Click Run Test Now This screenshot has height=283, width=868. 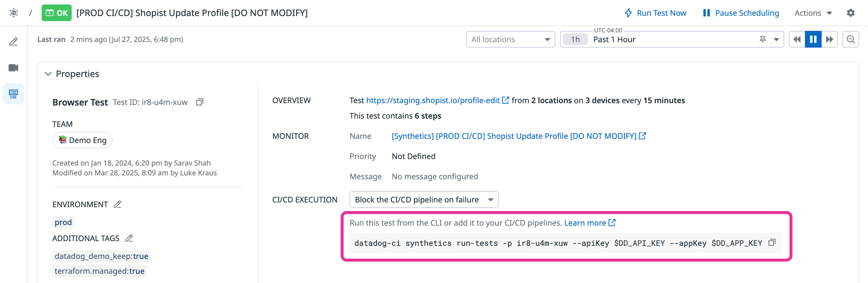pyautogui.click(x=655, y=13)
